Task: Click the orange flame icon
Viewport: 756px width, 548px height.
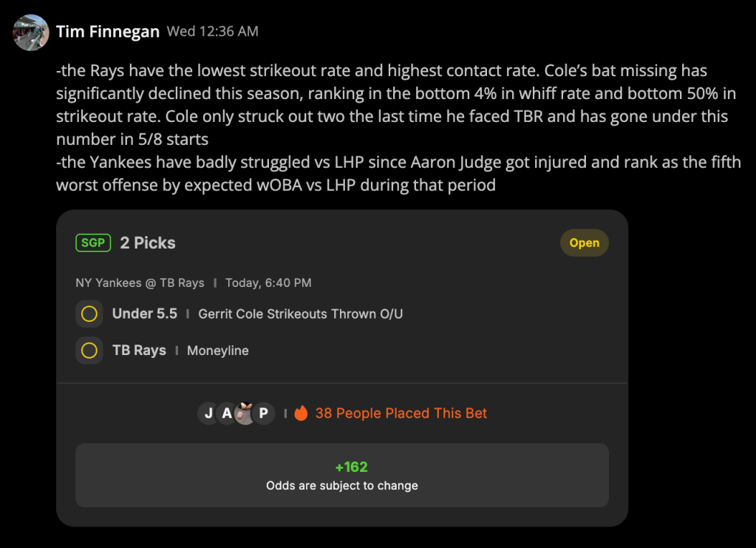Action: pyautogui.click(x=301, y=413)
